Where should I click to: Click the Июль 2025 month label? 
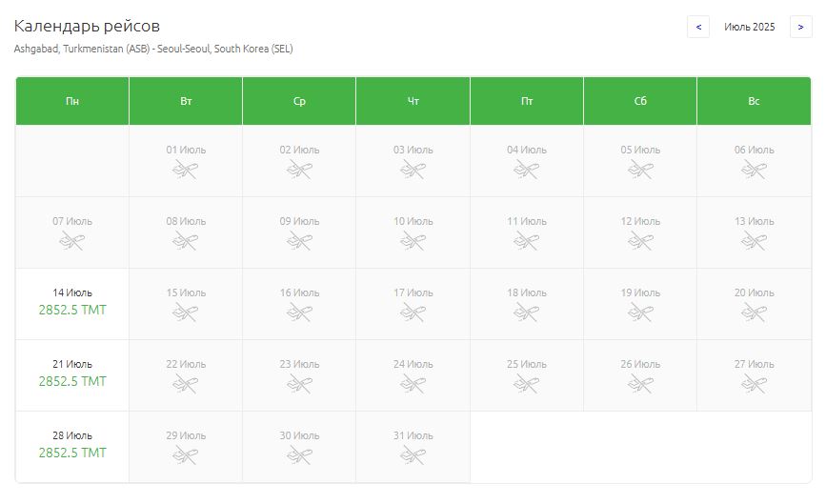pos(749,27)
